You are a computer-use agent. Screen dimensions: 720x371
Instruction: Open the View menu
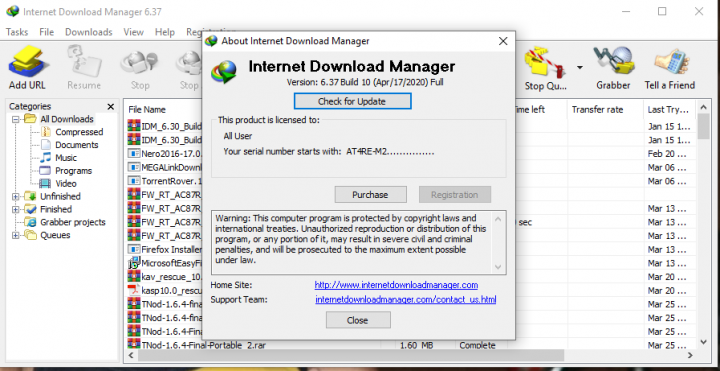pyautogui.click(x=133, y=32)
